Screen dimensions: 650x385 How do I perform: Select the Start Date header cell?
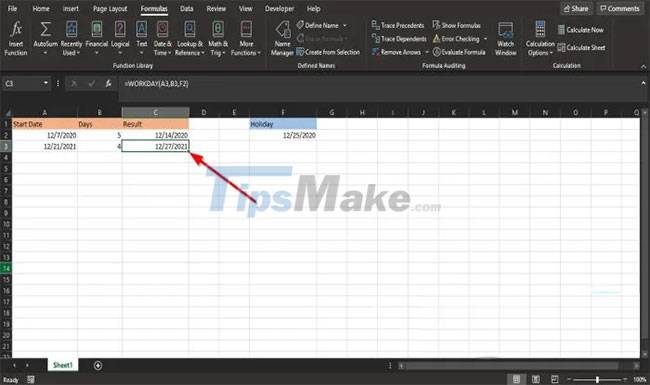(44, 124)
